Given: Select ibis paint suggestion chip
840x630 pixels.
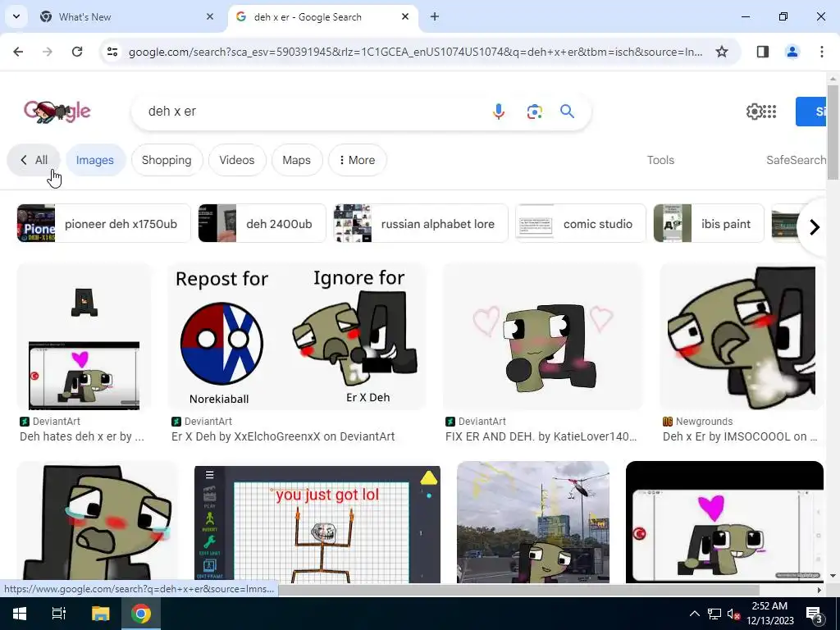Looking at the screenshot, I should coord(709,223).
